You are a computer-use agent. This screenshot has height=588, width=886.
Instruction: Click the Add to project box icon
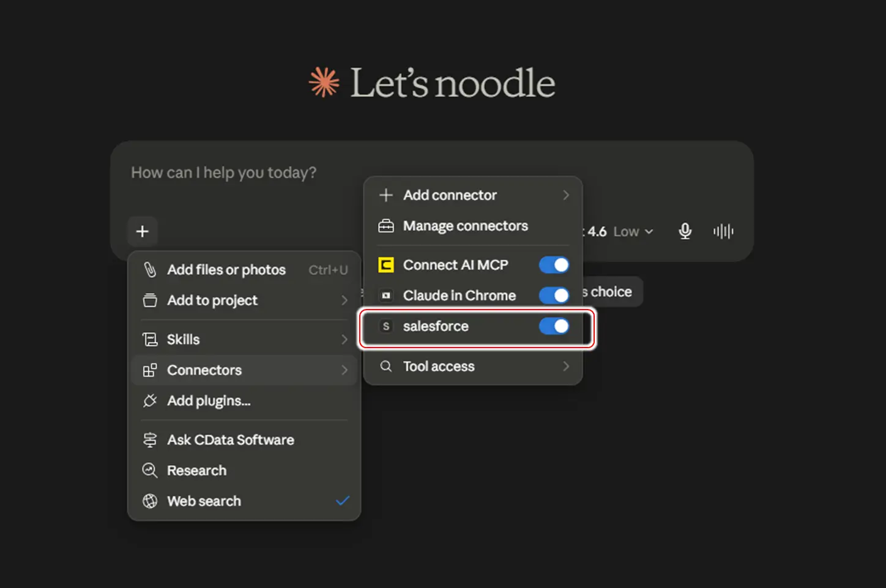click(150, 300)
